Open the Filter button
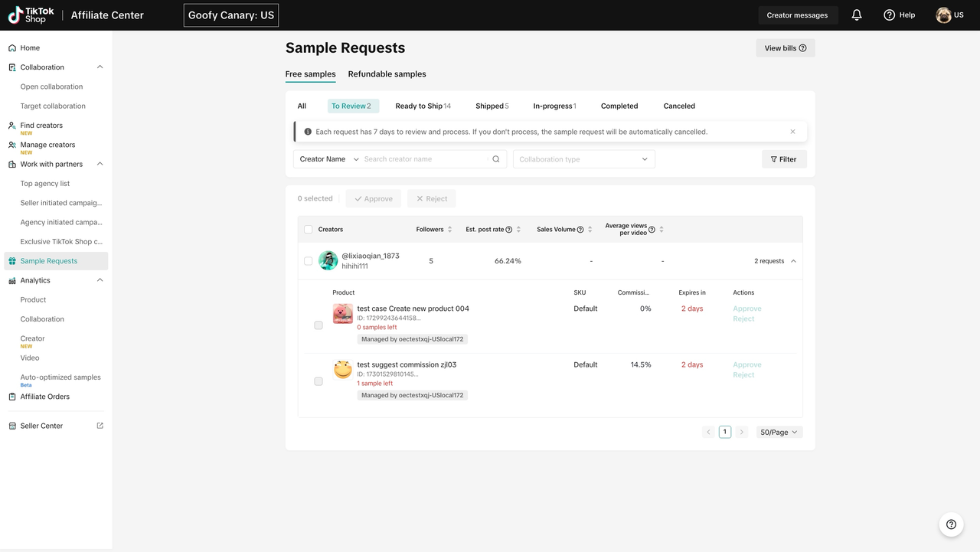 783,159
